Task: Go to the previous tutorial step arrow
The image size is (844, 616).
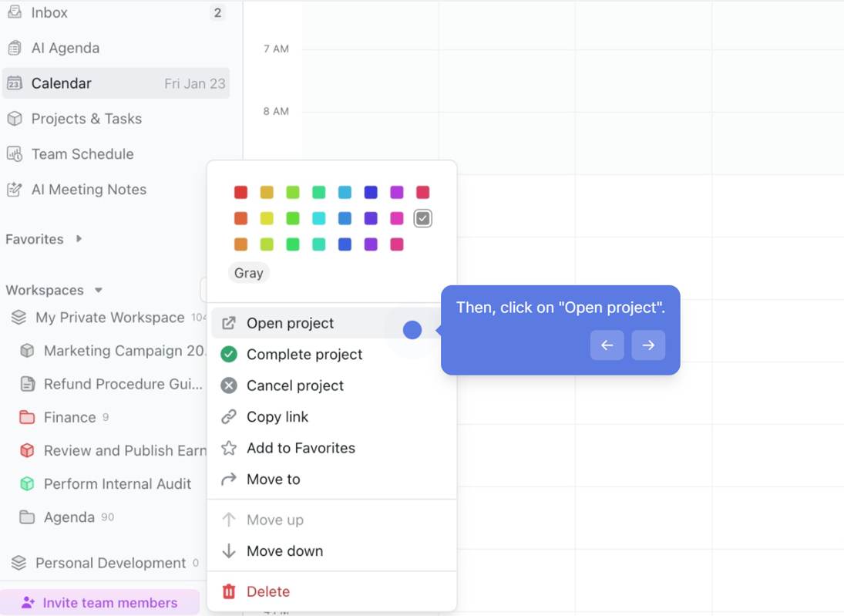Action: [607, 345]
